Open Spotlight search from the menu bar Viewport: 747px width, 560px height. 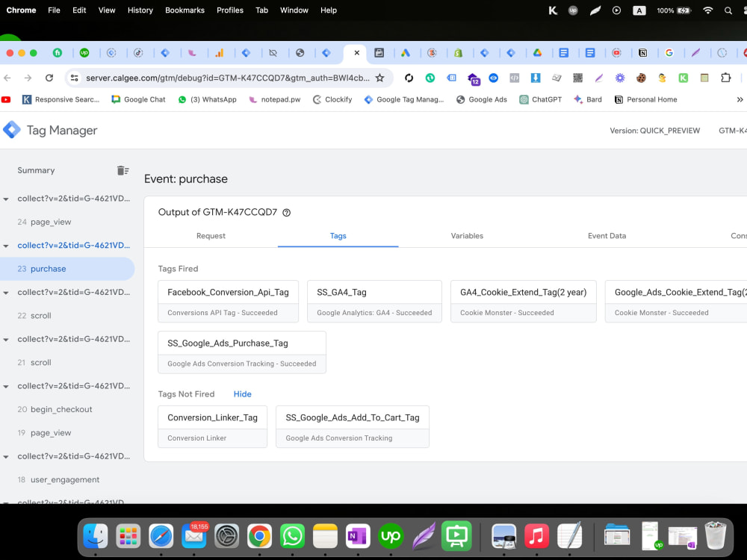pos(728,10)
